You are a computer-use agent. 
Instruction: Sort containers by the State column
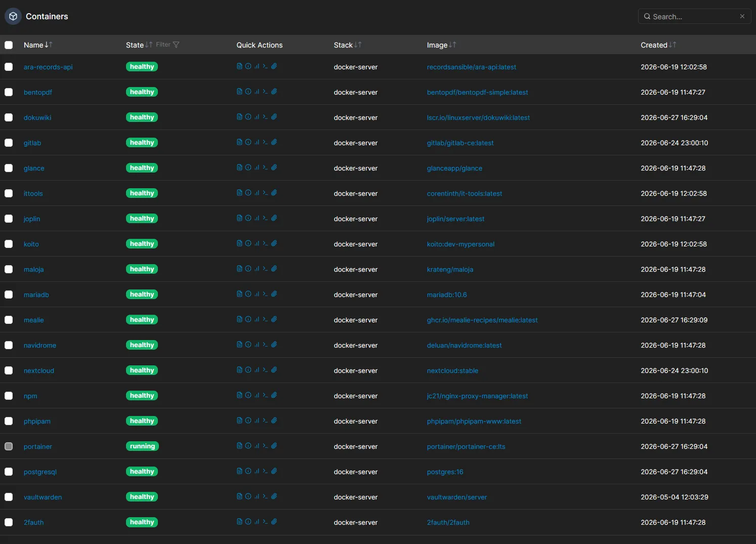139,45
